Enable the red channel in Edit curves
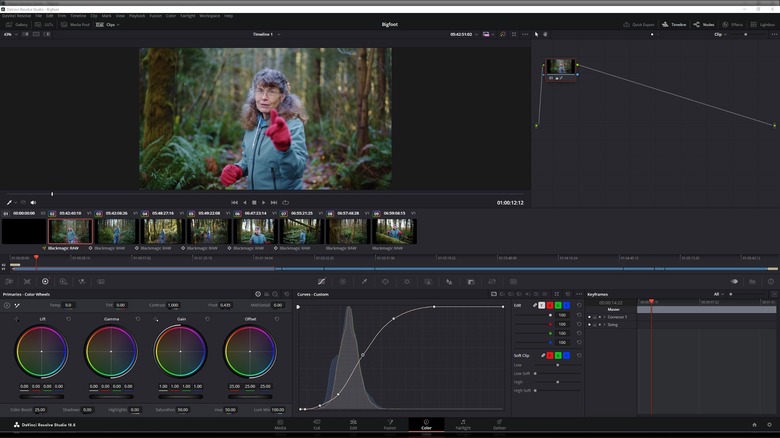This screenshot has height=438, width=780. [551, 305]
